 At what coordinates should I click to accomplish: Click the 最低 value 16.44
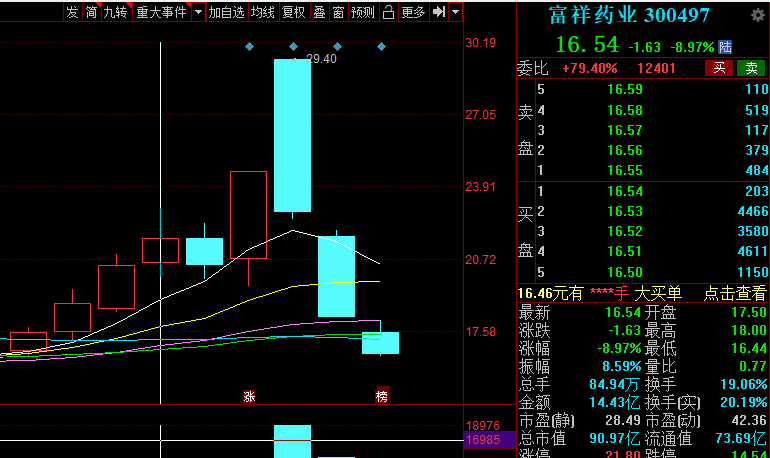pyautogui.click(x=748, y=349)
